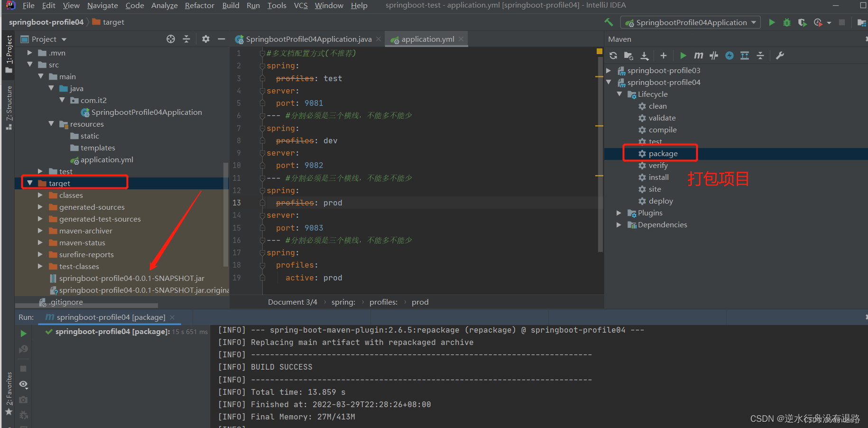This screenshot has width=868, height=428.
Task: Run SpringbootProfile04Application with green play button
Action: [x=772, y=22]
